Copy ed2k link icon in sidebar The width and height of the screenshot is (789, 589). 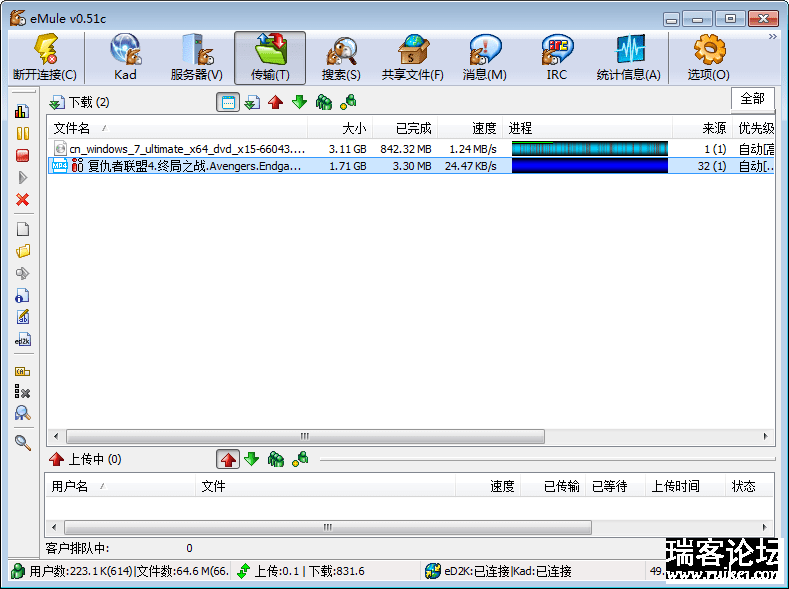point(23,340)
